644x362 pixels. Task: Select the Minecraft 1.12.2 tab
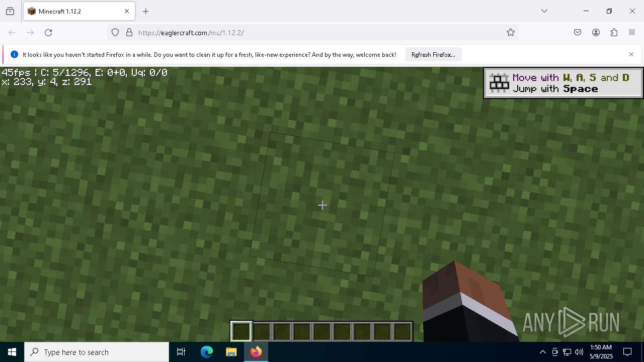(x=79, y=11)
